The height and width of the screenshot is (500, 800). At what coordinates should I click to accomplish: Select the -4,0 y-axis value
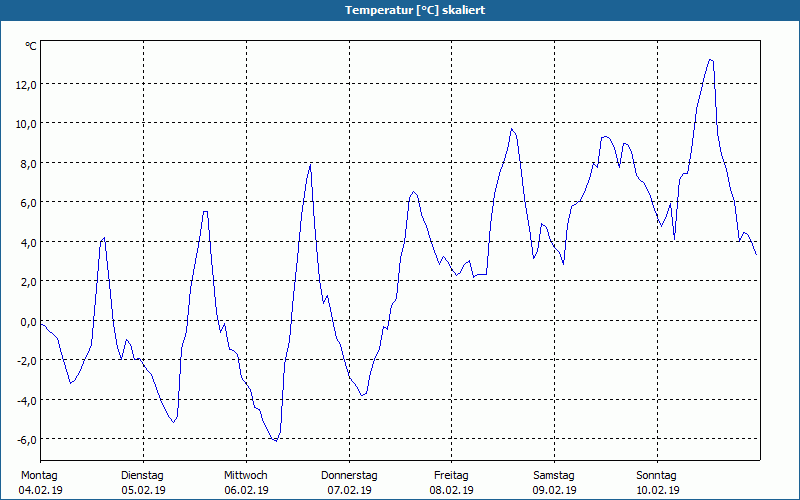27,401
